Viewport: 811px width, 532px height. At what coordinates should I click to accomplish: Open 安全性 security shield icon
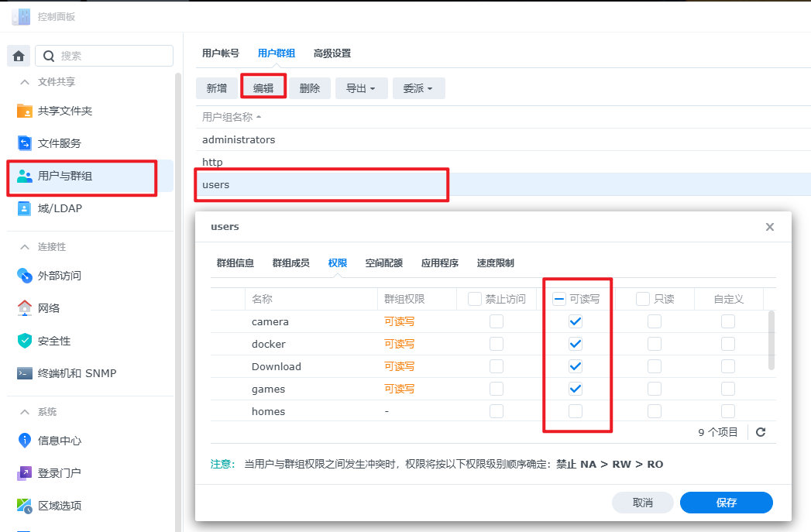click(25, 341)
